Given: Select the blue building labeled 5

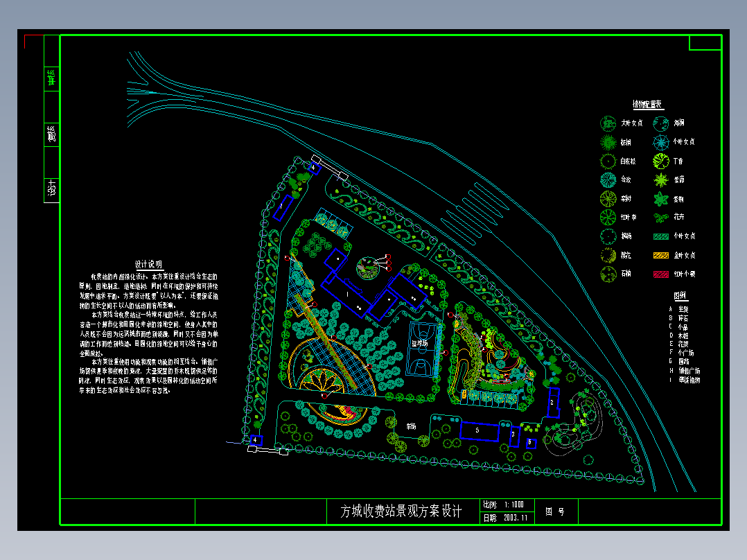Looking at the screenshot, I should point(479,431).
